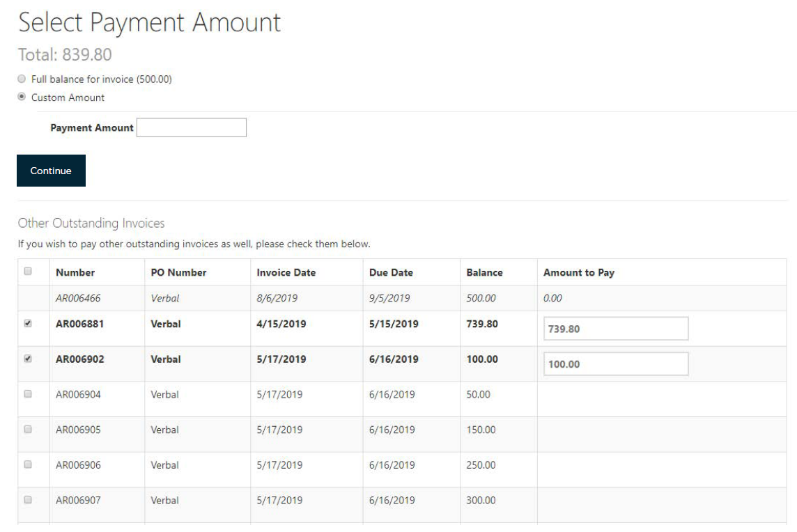This screenshot has height=532, width=797.
Task: Click inside the Payment Amount input field
Action: pos(192,128)
